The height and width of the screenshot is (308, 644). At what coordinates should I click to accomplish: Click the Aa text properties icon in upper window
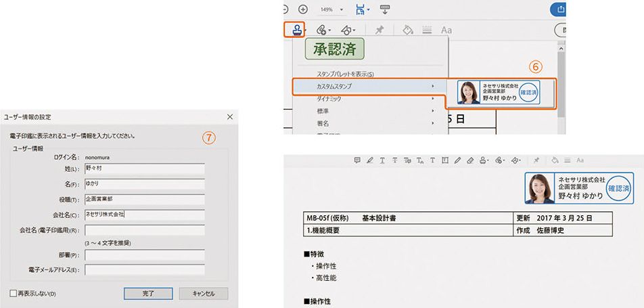446,30
